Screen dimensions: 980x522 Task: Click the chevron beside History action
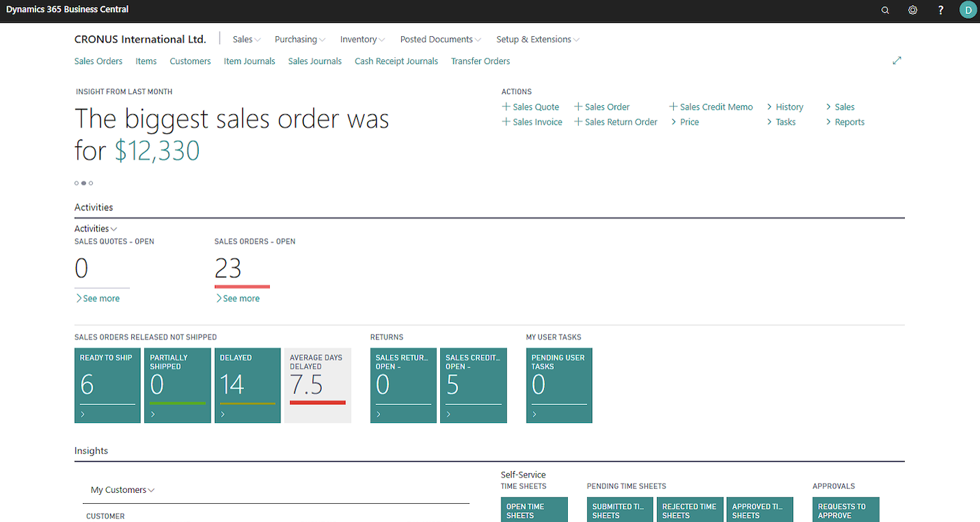pyautogui.click(x=769, y=107)
